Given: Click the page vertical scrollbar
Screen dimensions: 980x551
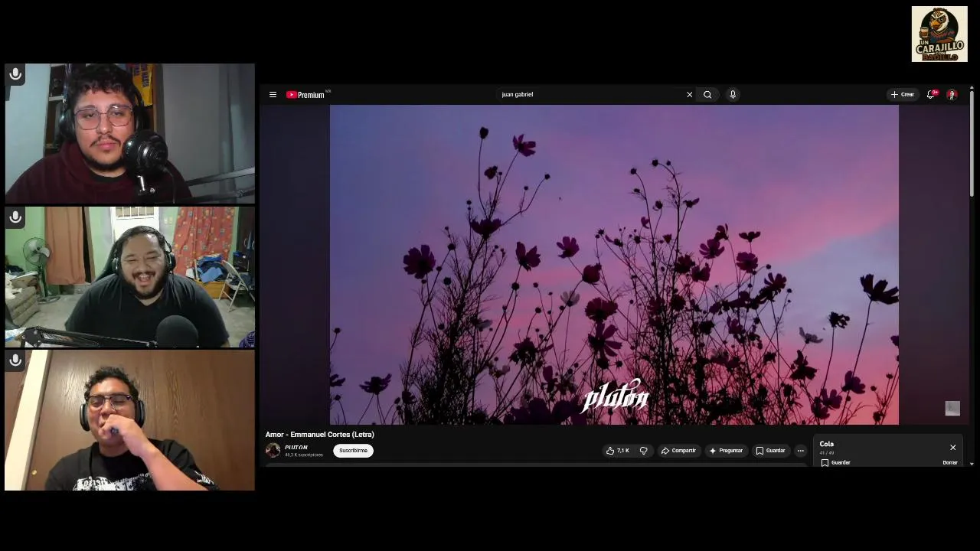Looking at the screenshot, I should pyautogui.click(x=972, y=145).
